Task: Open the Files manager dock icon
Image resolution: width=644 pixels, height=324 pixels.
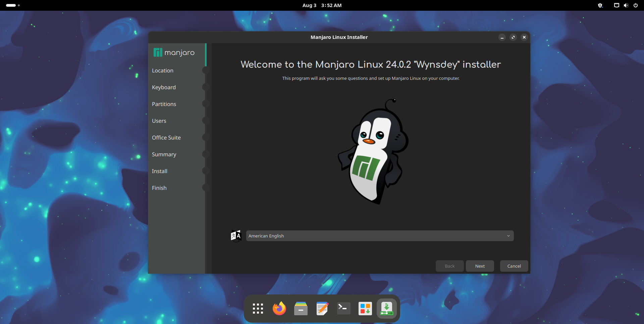Action: pyautogui.click(x=301, y=309)
